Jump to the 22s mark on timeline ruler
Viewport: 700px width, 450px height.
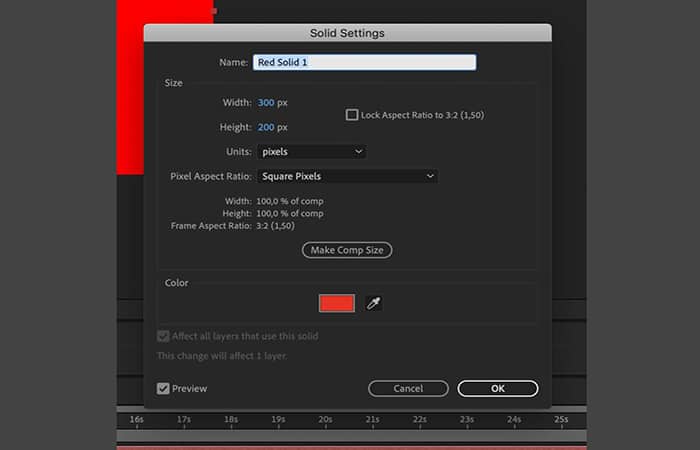tap(420, 420)
